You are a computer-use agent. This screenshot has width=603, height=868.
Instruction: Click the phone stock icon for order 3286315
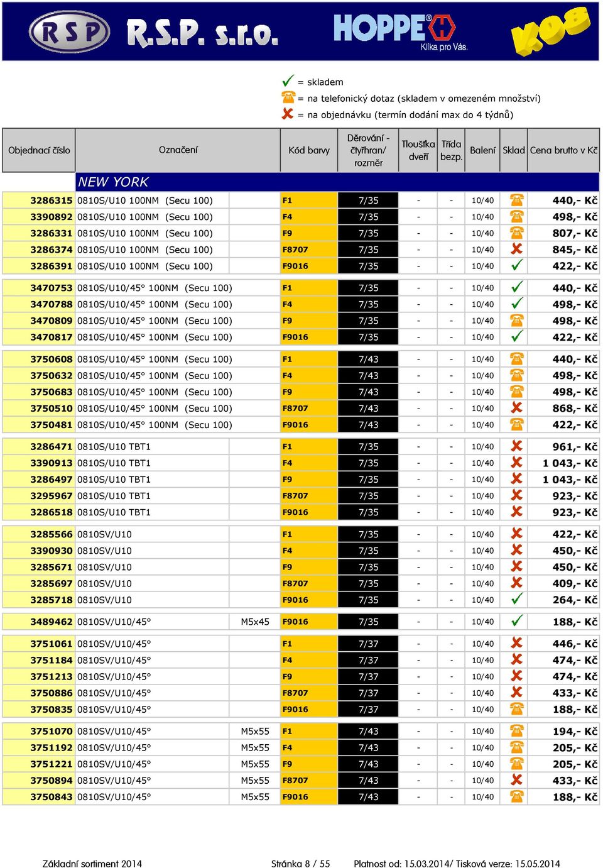tap(516, 200)
